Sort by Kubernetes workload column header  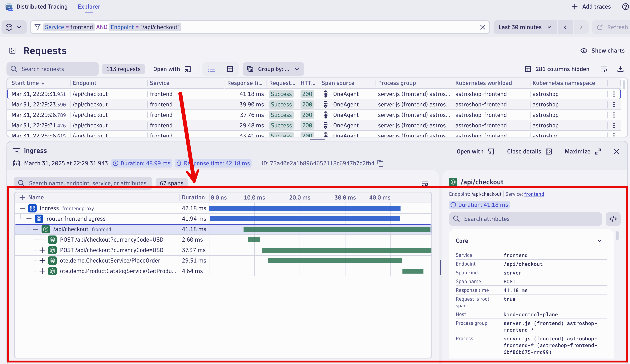coord(483,83)
